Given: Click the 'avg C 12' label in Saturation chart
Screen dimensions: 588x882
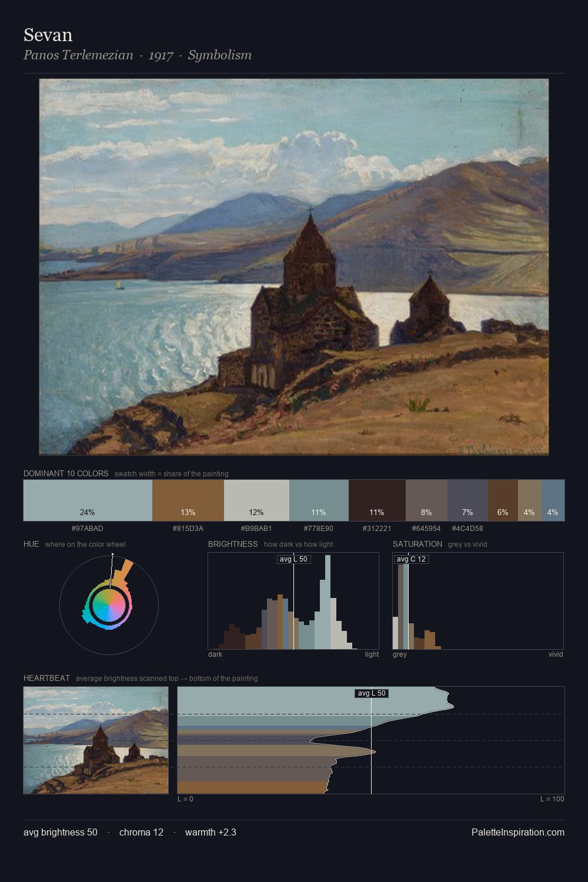Looking at the screenshot, I should coord(411,559).
